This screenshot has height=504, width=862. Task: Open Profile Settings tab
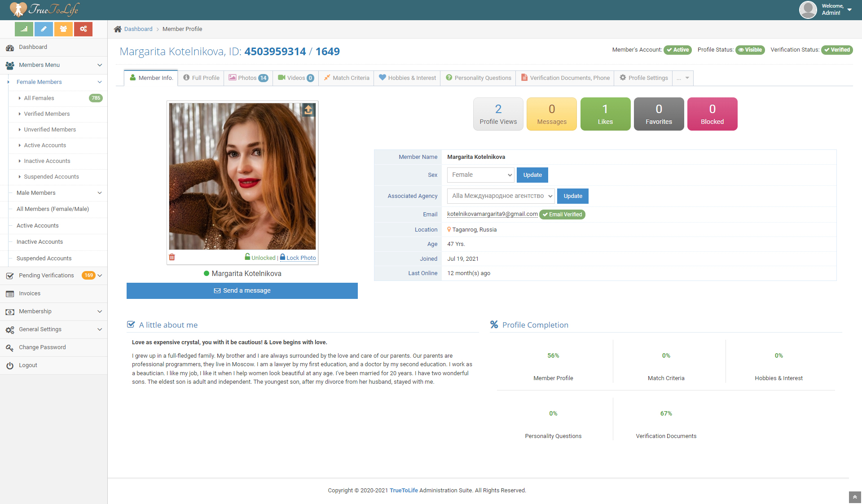coord(643,78)
